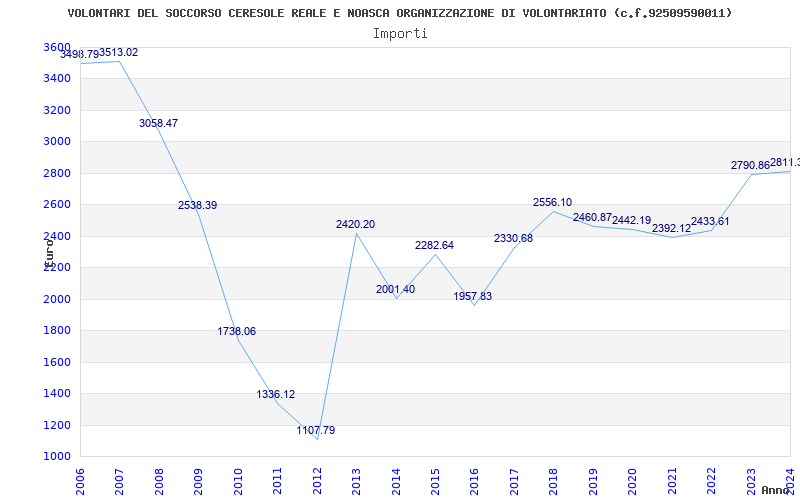The image size is (800, 500).
Task: Click the 2400 y-axis tick label
Action: [57, 236]
